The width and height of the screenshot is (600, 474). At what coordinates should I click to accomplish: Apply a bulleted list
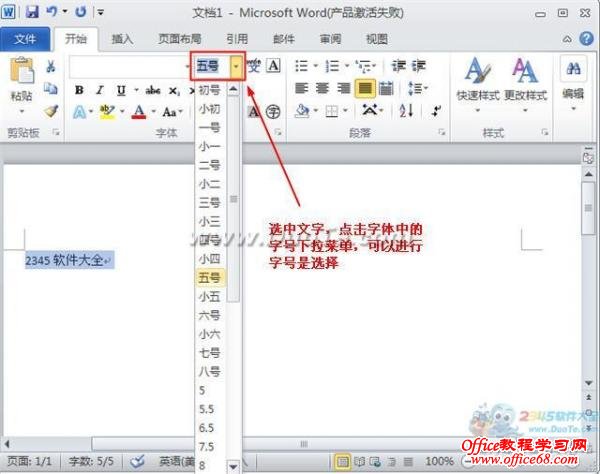coord(302,66)
